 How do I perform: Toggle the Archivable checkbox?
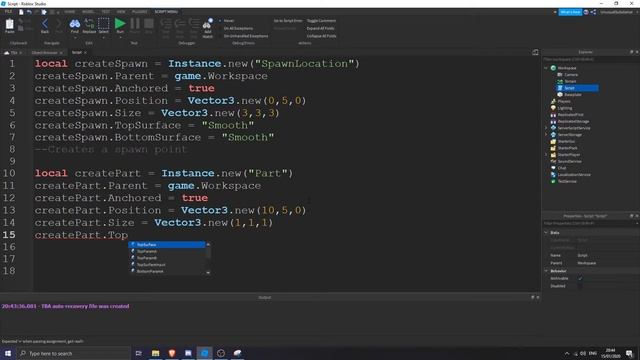(x=580, y=278)
